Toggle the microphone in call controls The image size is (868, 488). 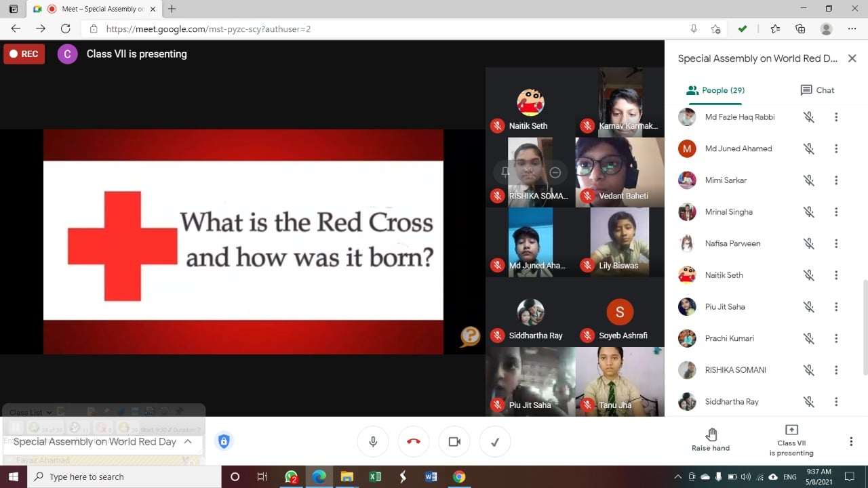coord(373,442)
